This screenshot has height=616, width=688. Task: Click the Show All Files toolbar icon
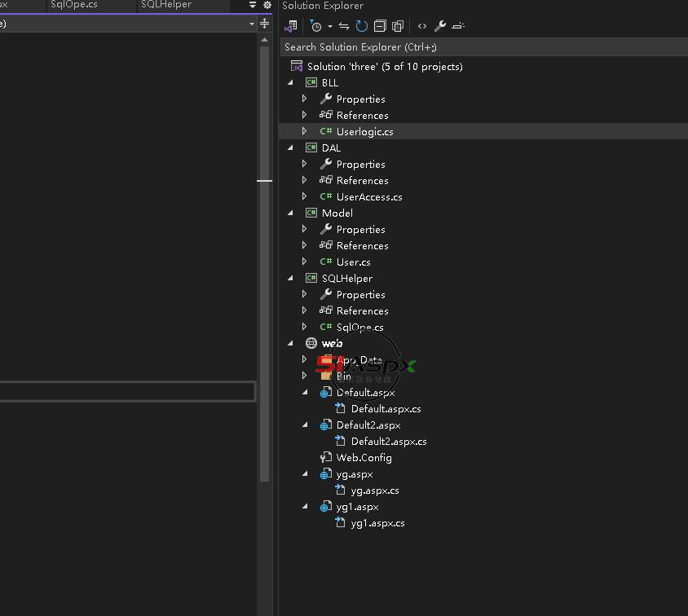[398, 26]
